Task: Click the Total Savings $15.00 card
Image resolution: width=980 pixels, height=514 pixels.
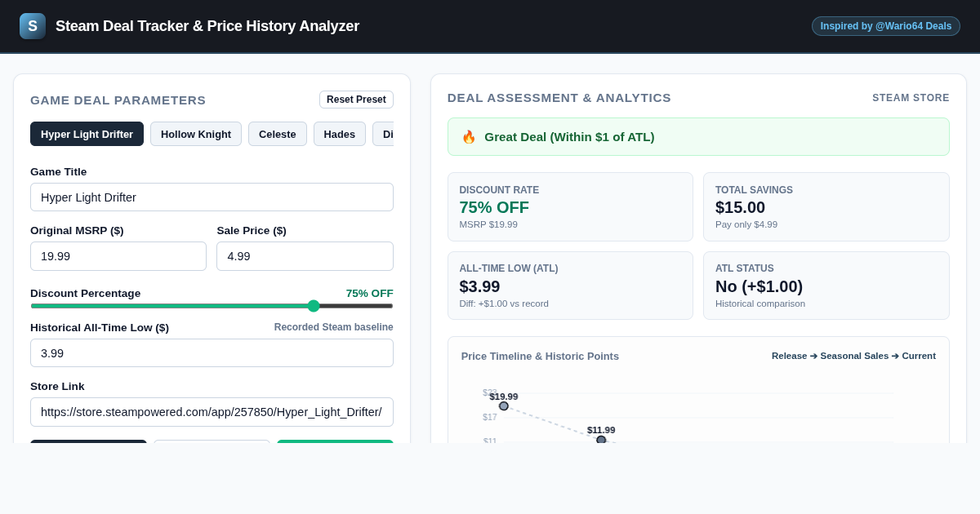Action: pos(826,206)
